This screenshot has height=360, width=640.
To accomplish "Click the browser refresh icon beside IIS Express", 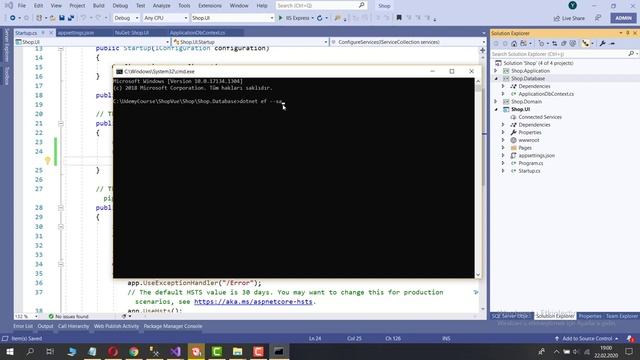I will (x=320, y=18).
